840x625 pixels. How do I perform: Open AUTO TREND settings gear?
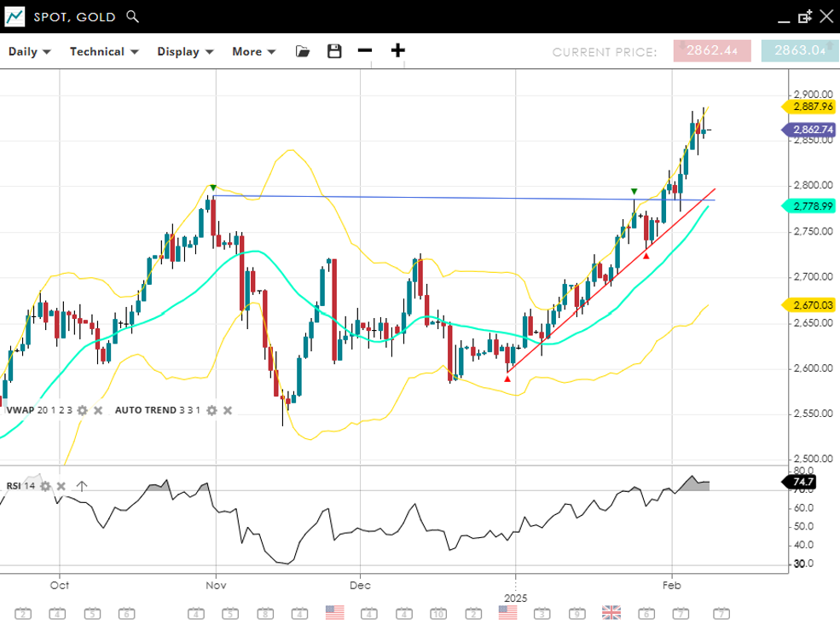[x=211, y=410]
